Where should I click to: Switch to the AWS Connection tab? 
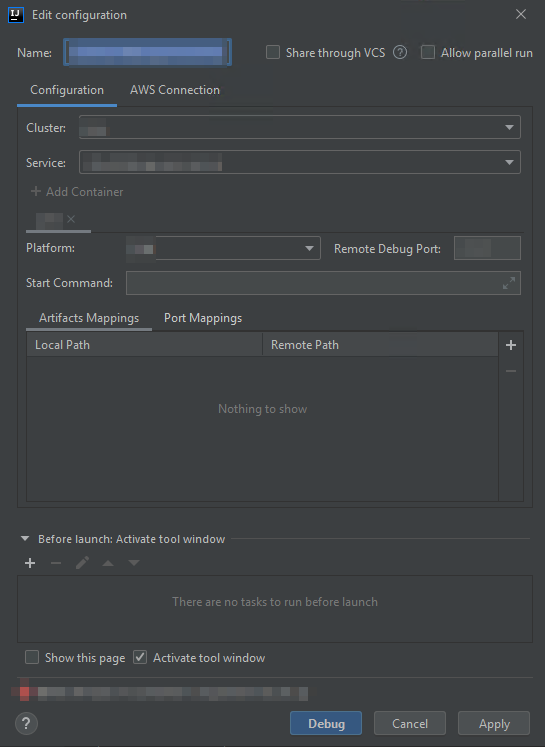175,90
